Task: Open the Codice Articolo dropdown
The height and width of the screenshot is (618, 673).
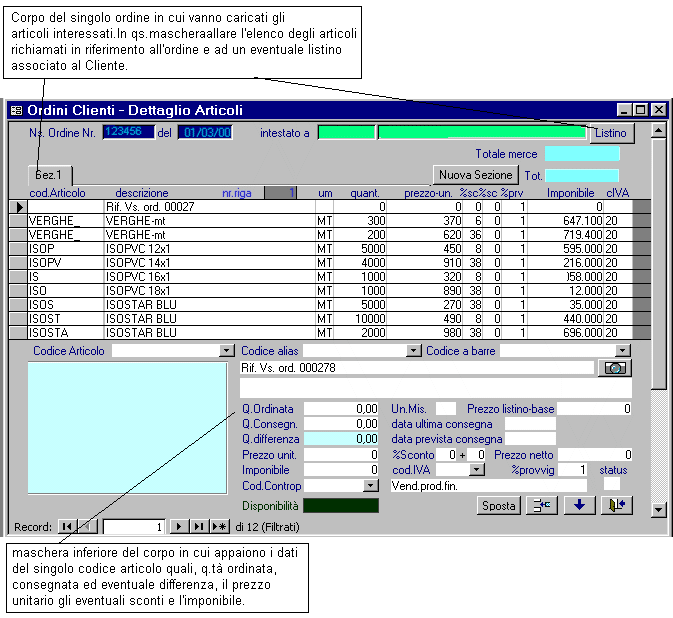Action: pyautogui.click(x=227, y=351)
